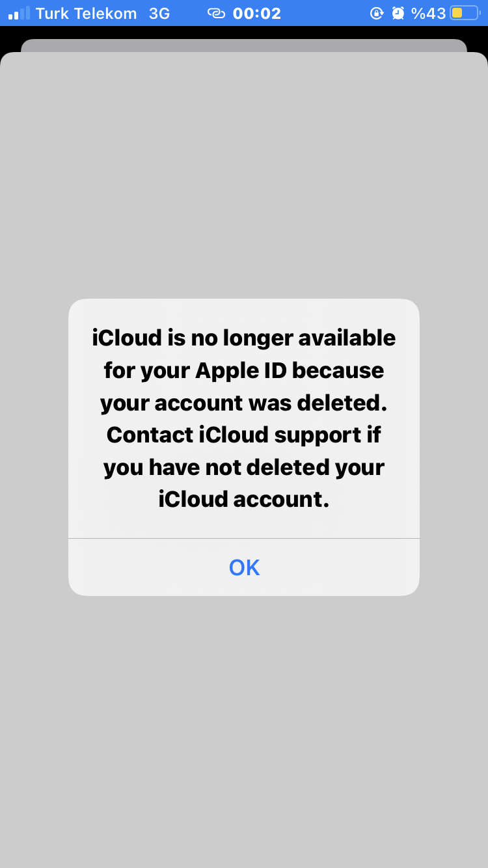Tap the battery level icon
Image resolution: width=488 pixels, height=868 pixels.
point(465,13)
